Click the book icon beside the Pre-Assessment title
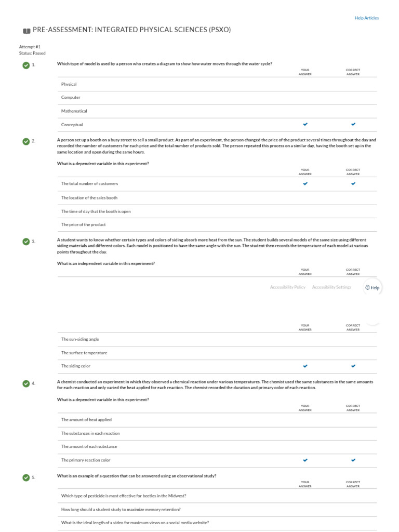Viewport: 399px width, 532px height. click(26, 31)
